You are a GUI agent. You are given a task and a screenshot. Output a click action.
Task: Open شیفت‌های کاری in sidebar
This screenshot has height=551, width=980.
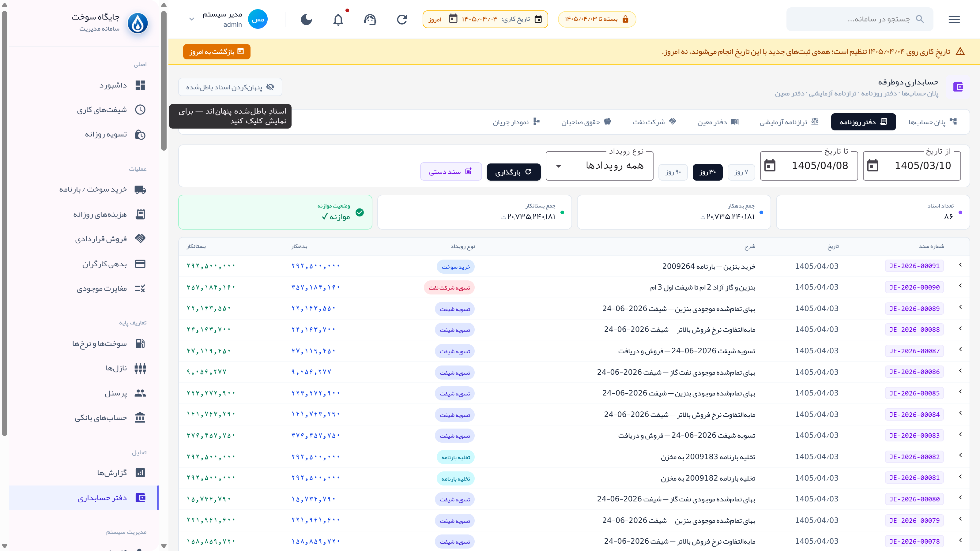84,110
